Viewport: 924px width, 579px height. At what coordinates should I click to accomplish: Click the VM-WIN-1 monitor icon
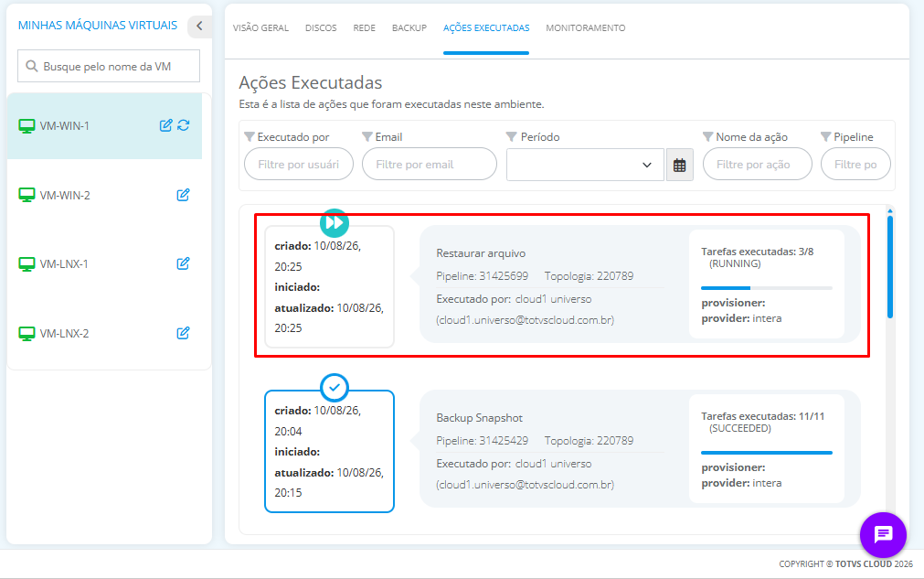click(27, 125)
